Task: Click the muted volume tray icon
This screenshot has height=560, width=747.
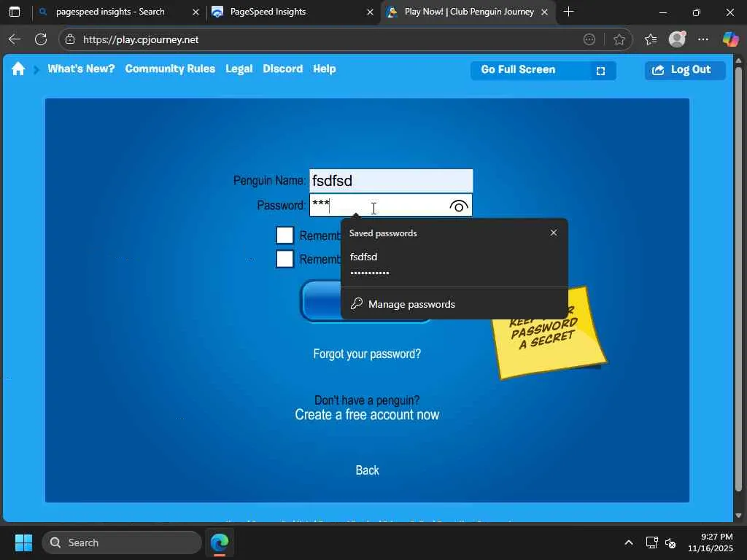Action: pyautogui.click(x=670, y=542)
